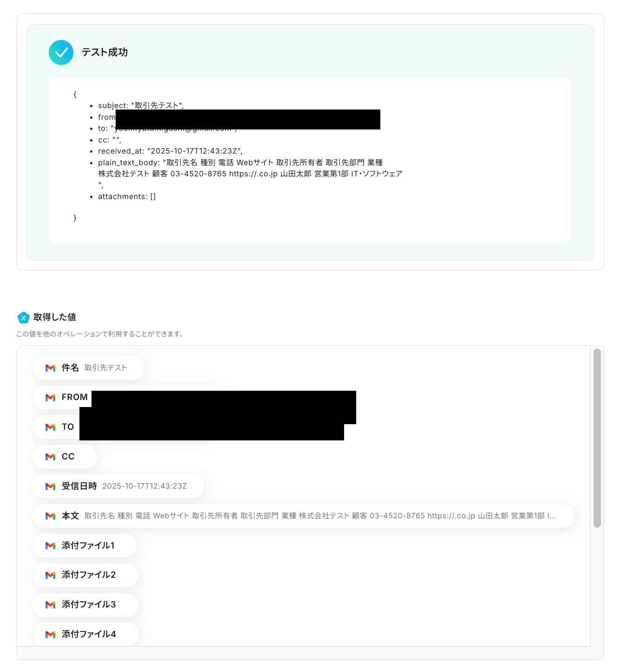
Task: Select the 添付ファイル2 chip
Action: pyautogui.click(x=85, y=575)
